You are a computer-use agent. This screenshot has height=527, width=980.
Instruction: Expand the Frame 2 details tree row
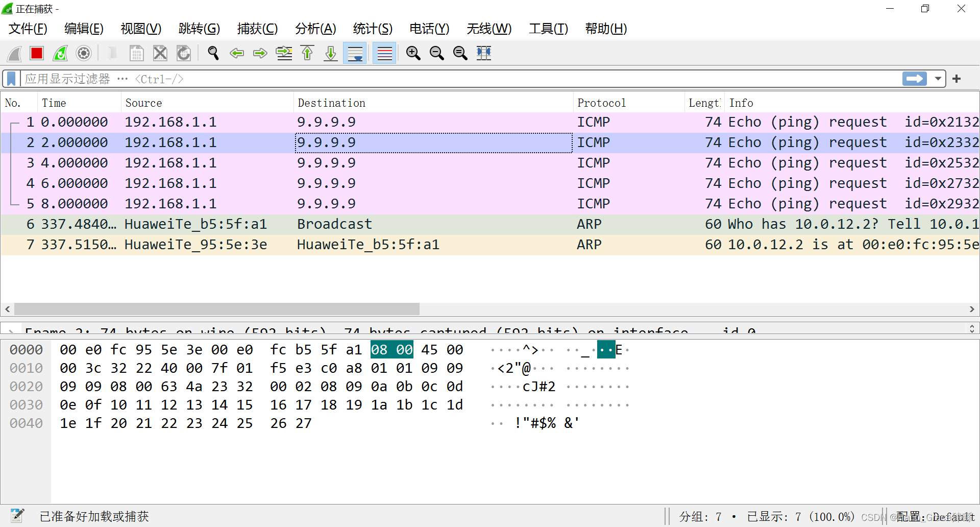11,331
